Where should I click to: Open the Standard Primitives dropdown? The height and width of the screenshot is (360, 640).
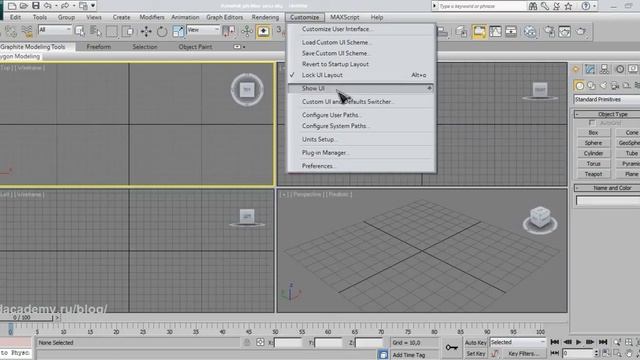[x=607, y=100]
